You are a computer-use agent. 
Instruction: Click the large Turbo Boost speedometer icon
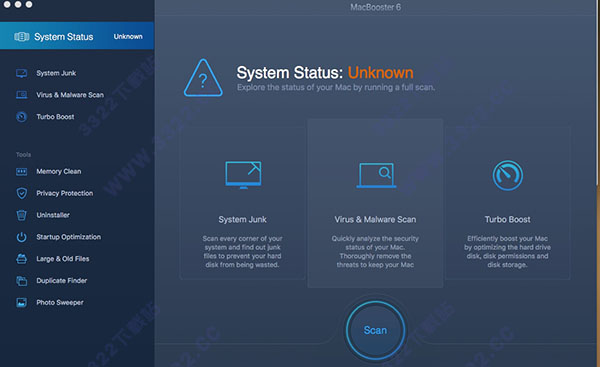pos(507,175)
